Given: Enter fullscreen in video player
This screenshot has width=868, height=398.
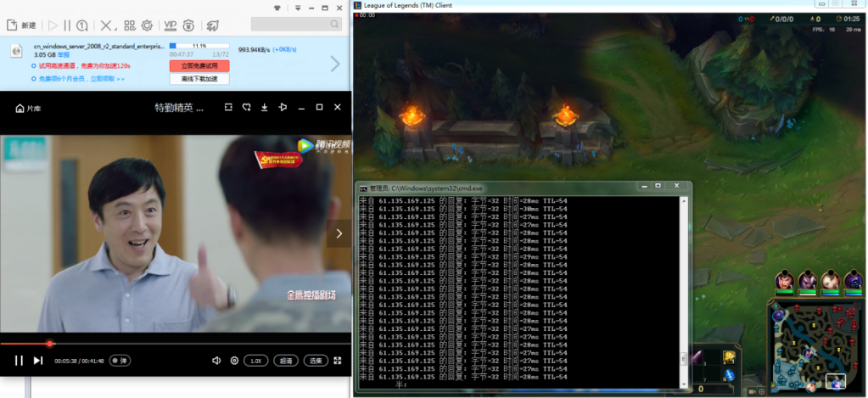Looking at the screenshot, I should (338, 361).
